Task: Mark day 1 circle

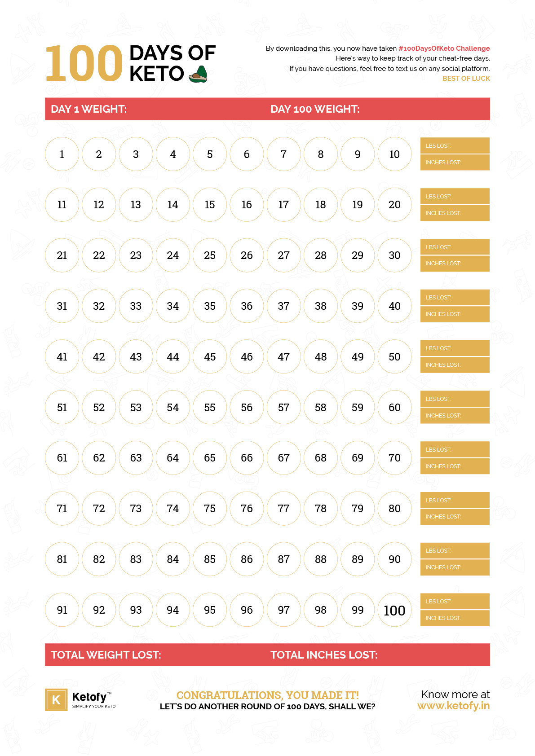Action: pyautogui.click(x=62, y=154)
